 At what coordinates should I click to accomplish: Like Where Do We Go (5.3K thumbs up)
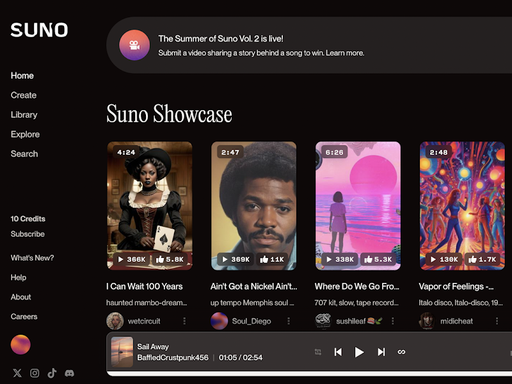point(378,259)
